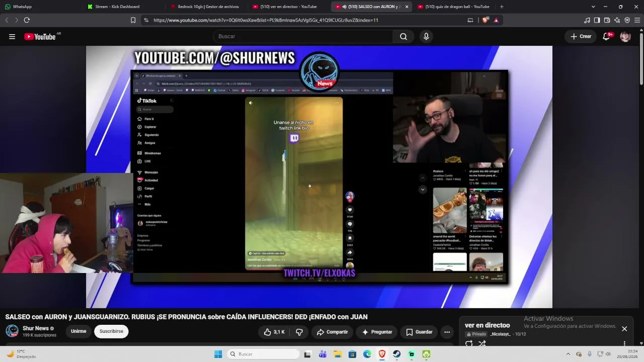Open more options for the playlist
Viewport: 644px width, 362px height.
pos(624,343)
